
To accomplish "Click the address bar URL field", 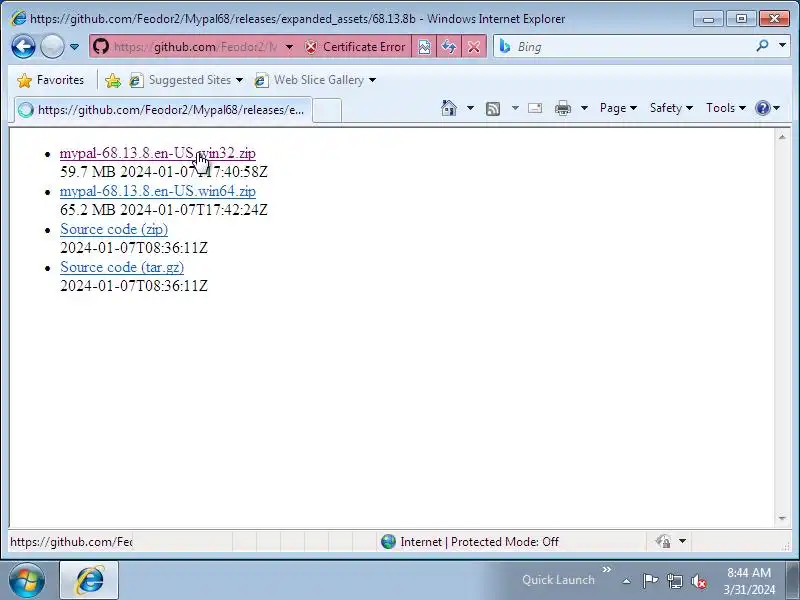I will pyautogui.click(x=195, y=47).
